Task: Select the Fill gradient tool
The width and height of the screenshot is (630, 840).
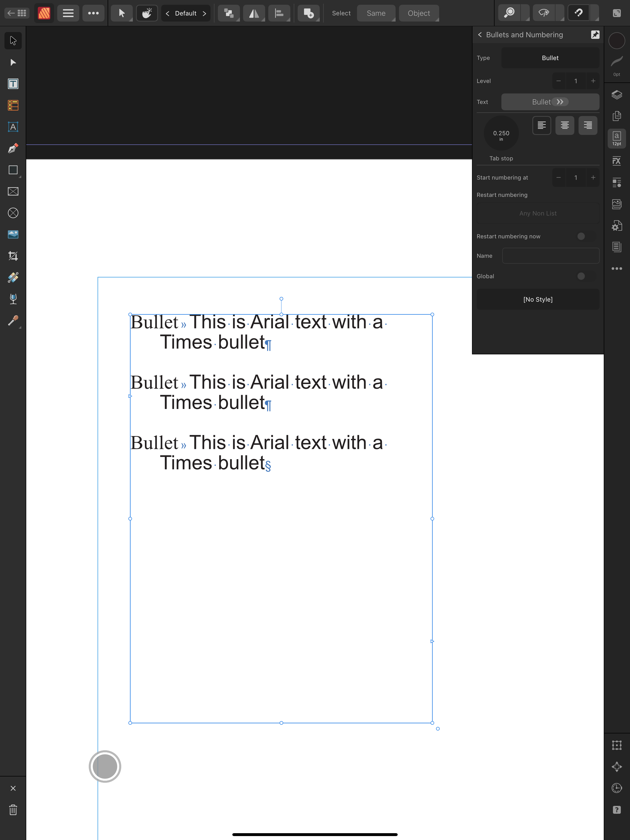Action: [13, 278]
